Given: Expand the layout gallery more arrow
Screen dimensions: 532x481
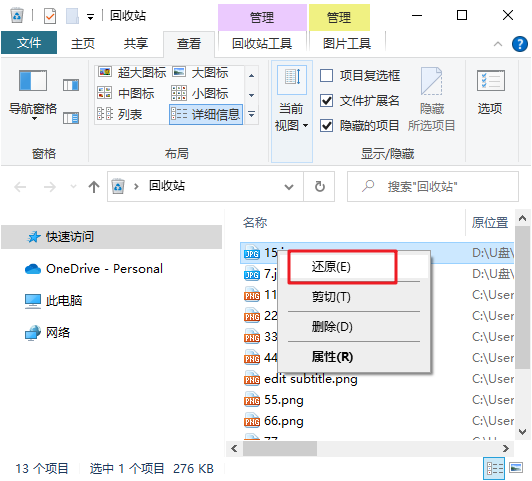Looking at the screenshot, I should pos(251,115).
